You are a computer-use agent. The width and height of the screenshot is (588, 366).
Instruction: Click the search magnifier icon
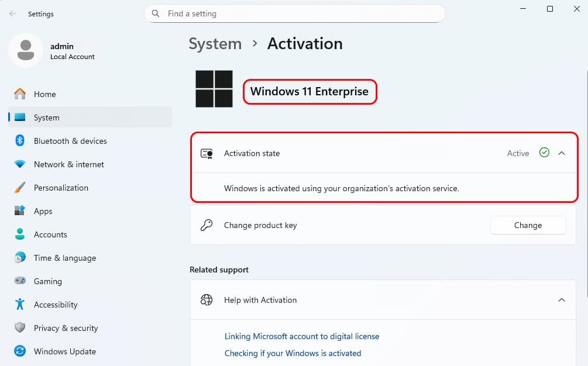156,13
